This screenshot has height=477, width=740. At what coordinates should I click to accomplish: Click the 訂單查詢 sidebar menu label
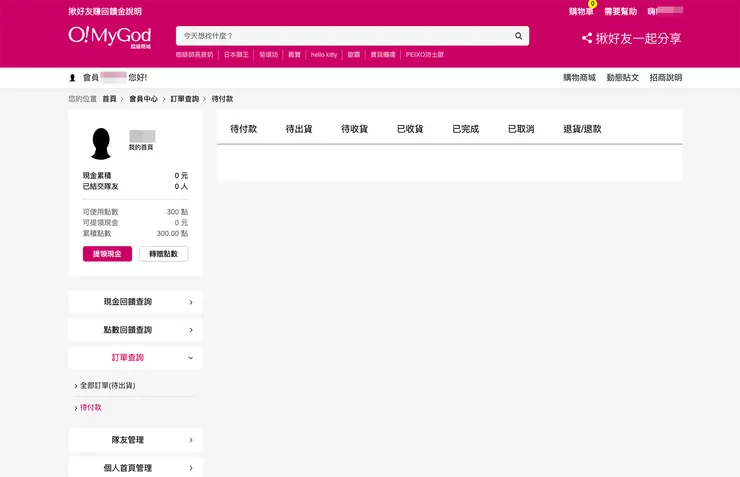pos(128,358)
